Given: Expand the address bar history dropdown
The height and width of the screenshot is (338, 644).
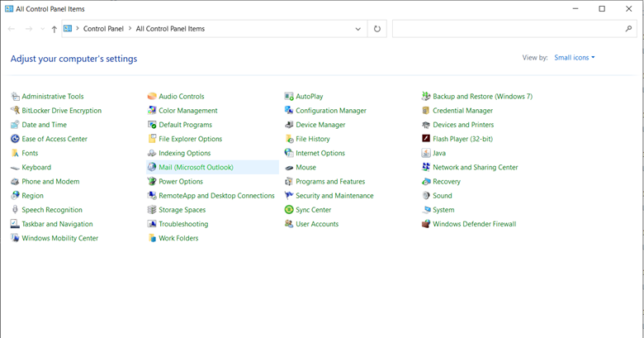Looking at the screenshot, I should pyautogui.click(x=358, y=29).
